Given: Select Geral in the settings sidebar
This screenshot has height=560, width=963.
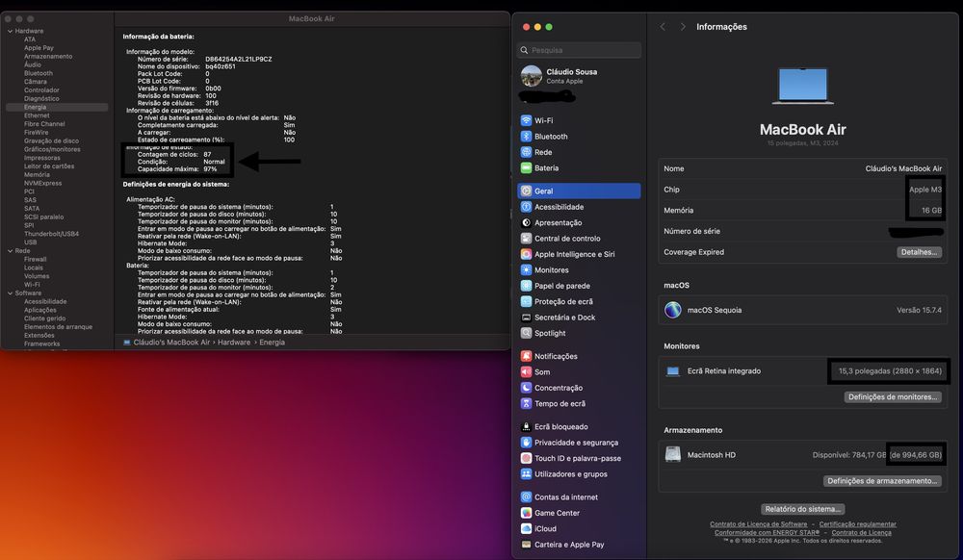Looking at the screenshot, I should coord(579,191).
